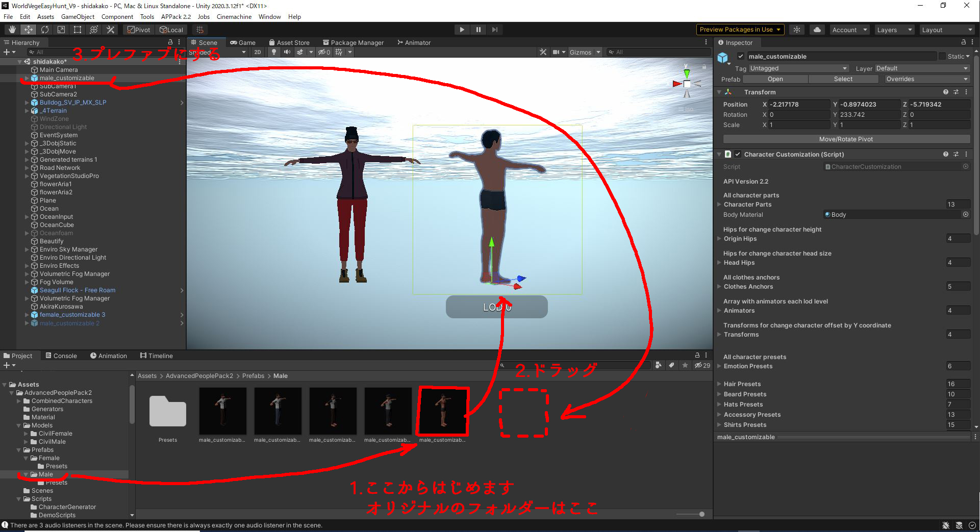Open the Layers dropdown
Viewport: 980px width, 532px height.
pyautogui.click(x=894, y=29)
